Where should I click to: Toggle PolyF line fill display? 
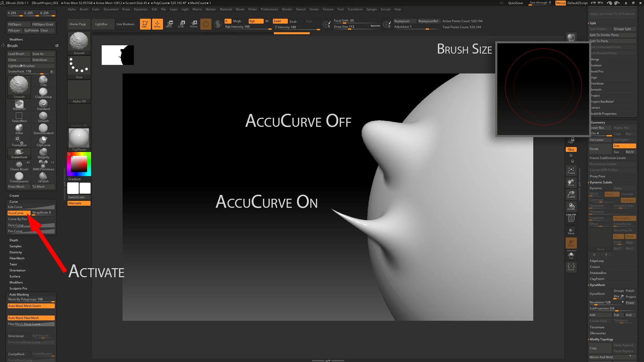tap(571, 219)
